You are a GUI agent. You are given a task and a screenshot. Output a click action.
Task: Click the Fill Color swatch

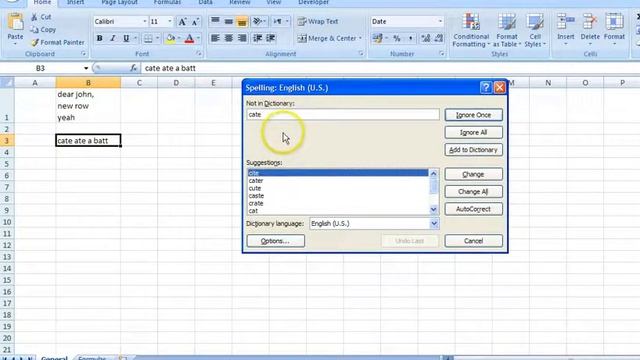171,38
